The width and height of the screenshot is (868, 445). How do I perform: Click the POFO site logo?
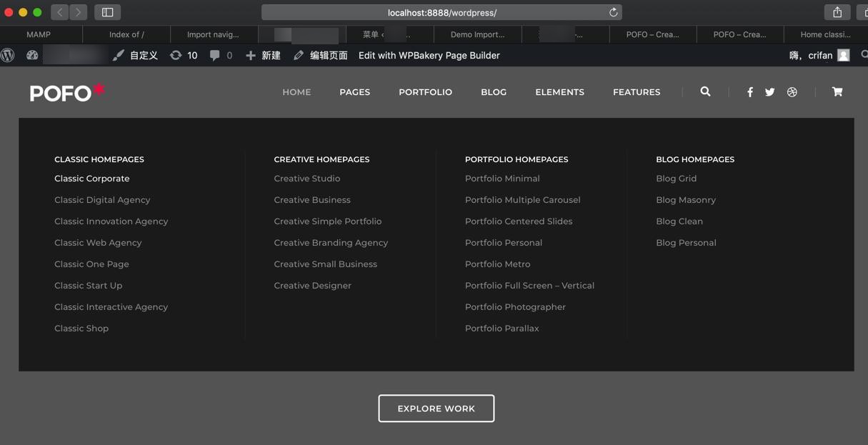click(x=67, y=92)
